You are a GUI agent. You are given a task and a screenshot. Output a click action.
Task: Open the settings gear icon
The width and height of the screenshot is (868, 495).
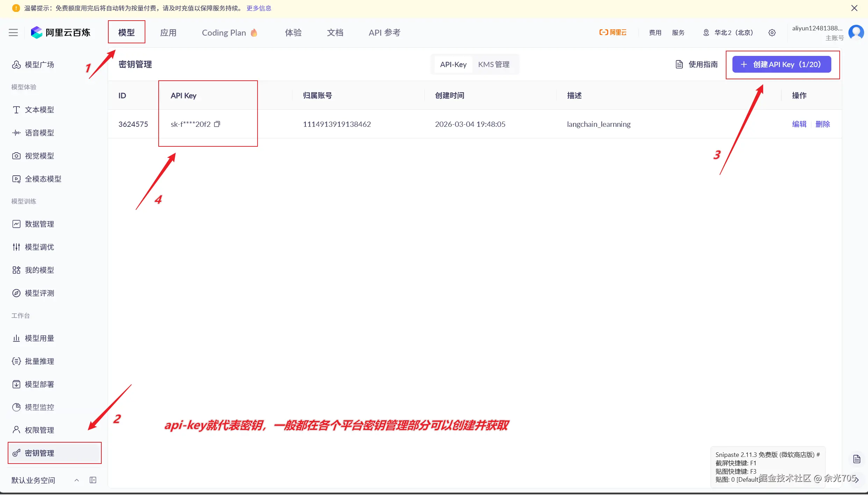(772, 32)
